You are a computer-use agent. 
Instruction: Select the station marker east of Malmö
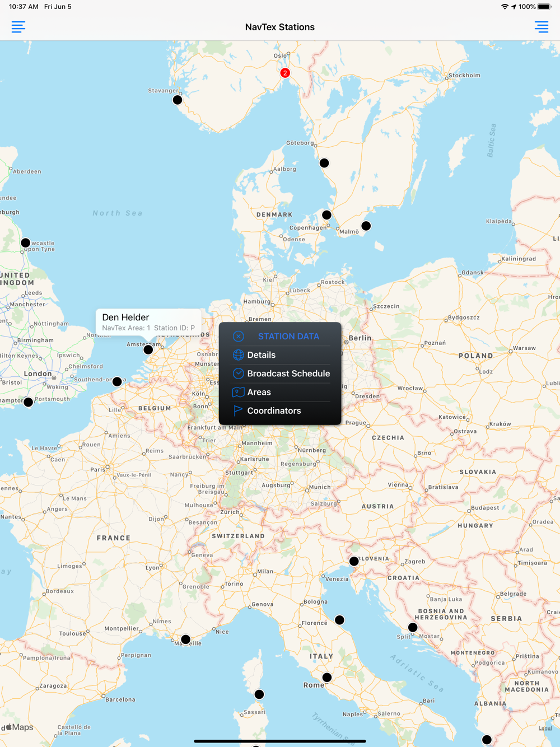click(x=366, y=226)
